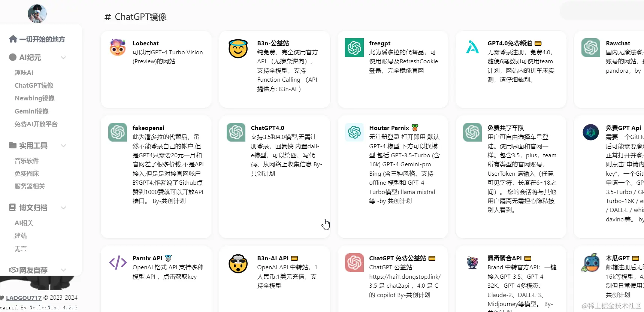
Task: Click the ChatGPT镜像 section heading
Action: 141,17
